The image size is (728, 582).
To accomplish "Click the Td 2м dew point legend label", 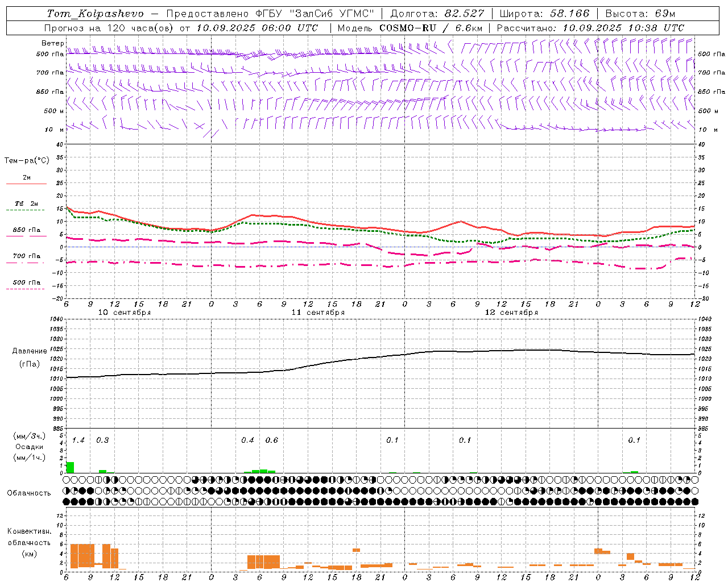I will click(x=27, y=203).
